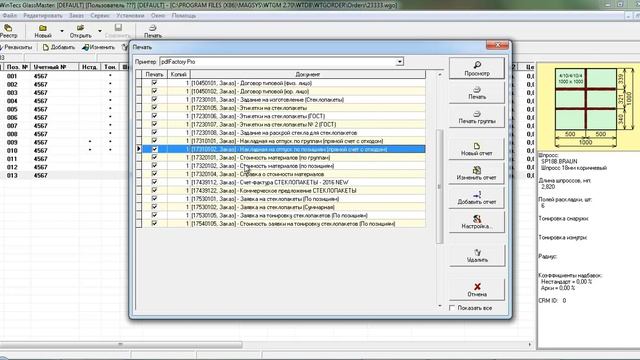Click the Печать группы button
This screenshot has height=360, width=640.
click(477, 117)
